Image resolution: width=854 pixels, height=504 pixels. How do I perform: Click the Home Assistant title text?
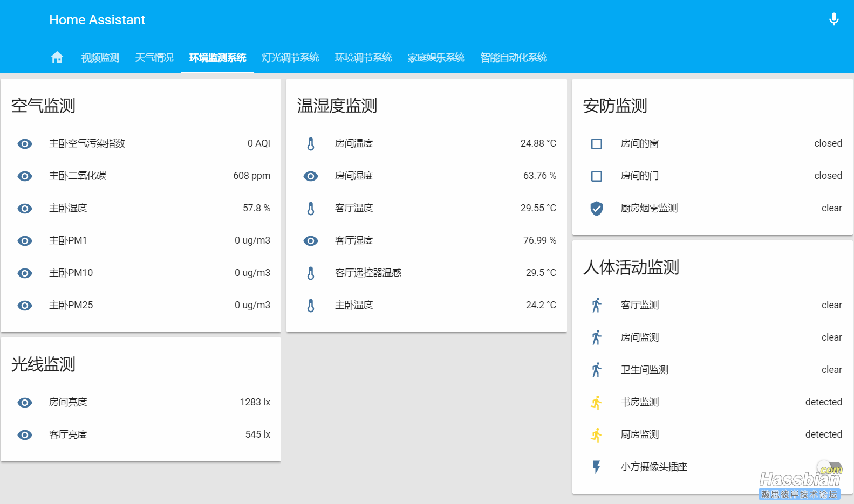97,20
